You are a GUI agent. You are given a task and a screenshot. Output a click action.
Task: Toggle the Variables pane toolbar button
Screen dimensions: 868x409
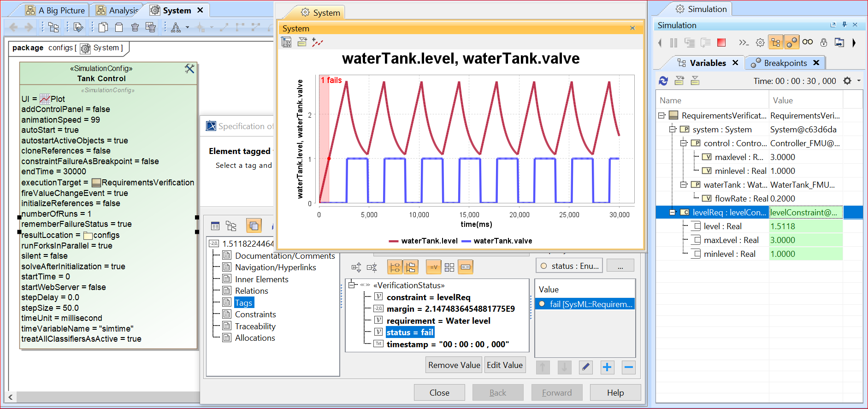[776, 43]
